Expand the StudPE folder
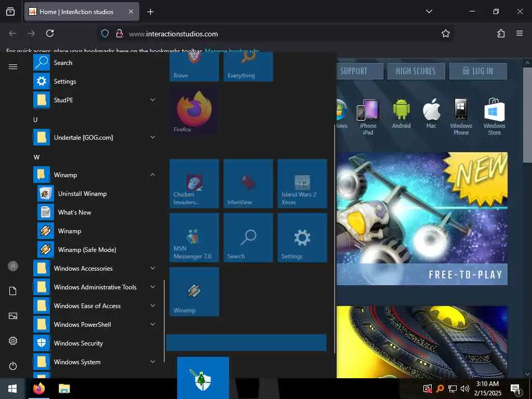532x399 pixels. click(x=95, y=100)
